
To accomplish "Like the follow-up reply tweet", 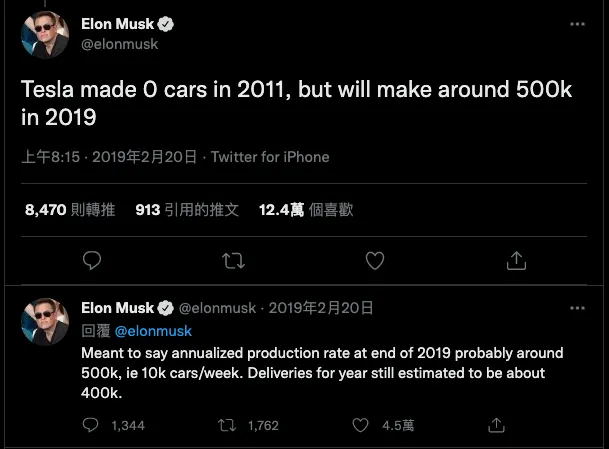I will 362,425.
